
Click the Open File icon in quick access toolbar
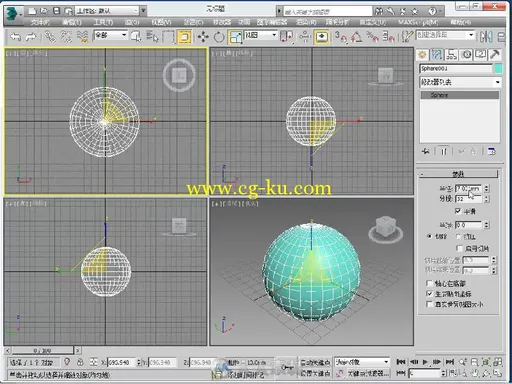tap(44, 11)
